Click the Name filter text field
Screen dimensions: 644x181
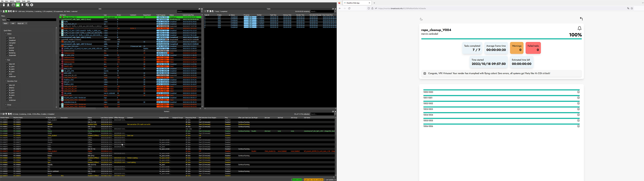pos(31,20)
